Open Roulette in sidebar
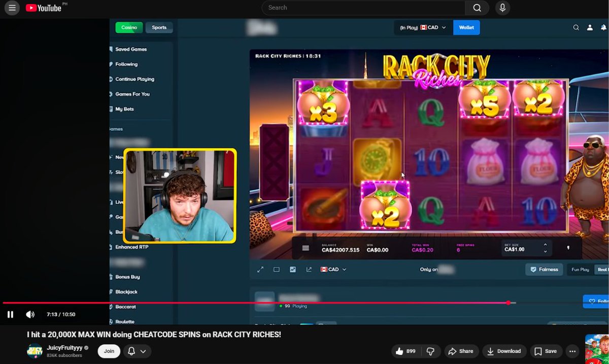The image size is (609, 364). point(125,321)
